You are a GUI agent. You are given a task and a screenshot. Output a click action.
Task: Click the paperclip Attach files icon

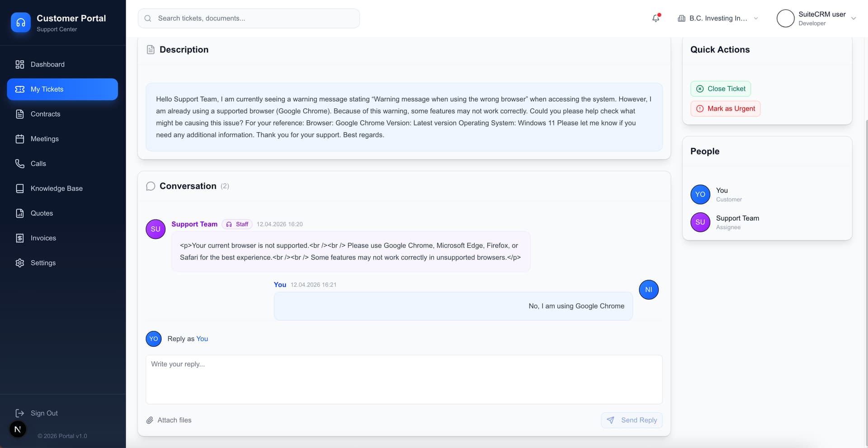pos(150,420)
